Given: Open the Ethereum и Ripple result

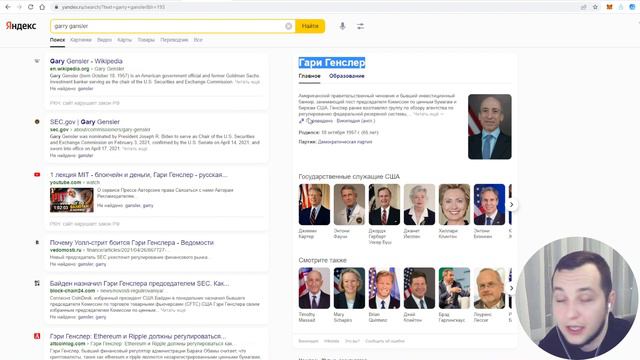Looking at the screenshot, I should (138, 336).
